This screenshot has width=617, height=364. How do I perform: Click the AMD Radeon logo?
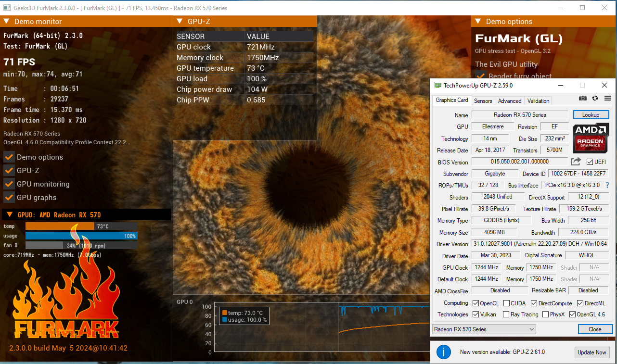coord(591,138)
